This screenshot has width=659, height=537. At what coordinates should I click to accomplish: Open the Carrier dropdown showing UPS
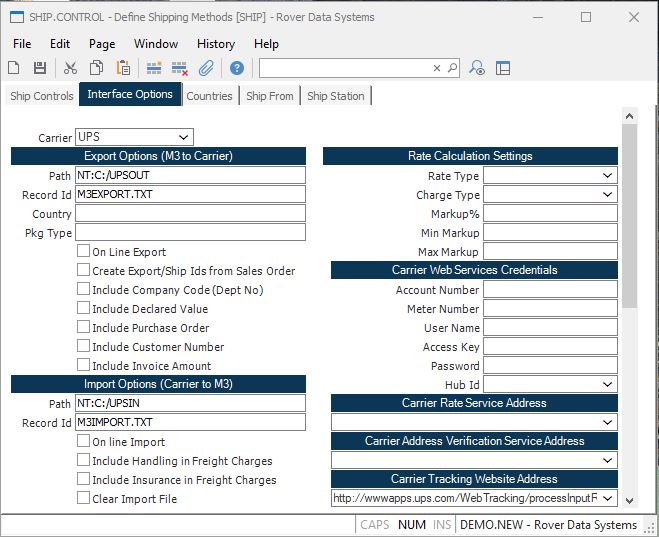coord(183,137)
